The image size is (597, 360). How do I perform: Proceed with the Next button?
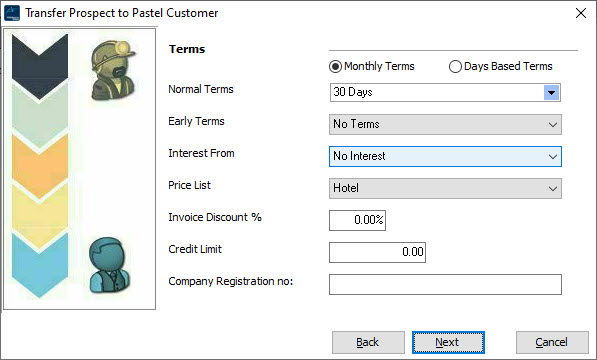tap(448, 342)
